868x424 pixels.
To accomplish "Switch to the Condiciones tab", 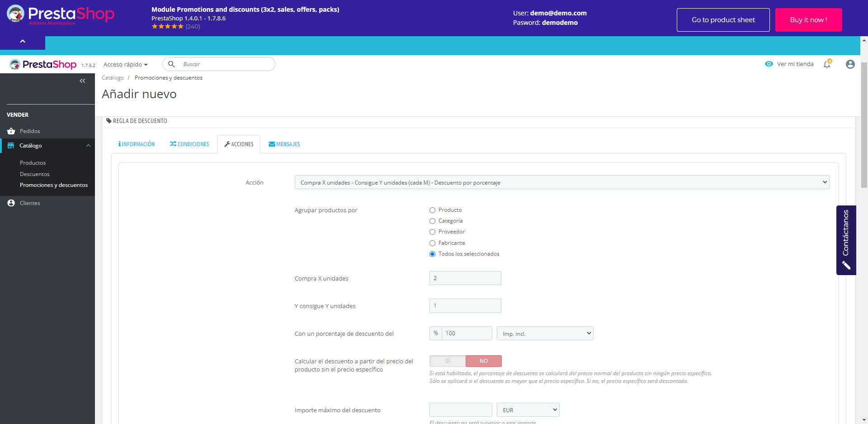I will coord(189,144).
